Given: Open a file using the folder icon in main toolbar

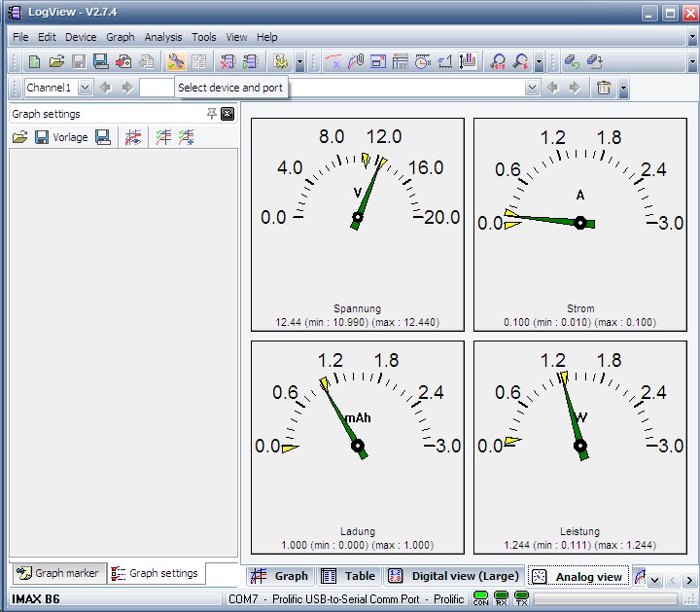Looking at the screenshot, I should (x=56, y=62).
